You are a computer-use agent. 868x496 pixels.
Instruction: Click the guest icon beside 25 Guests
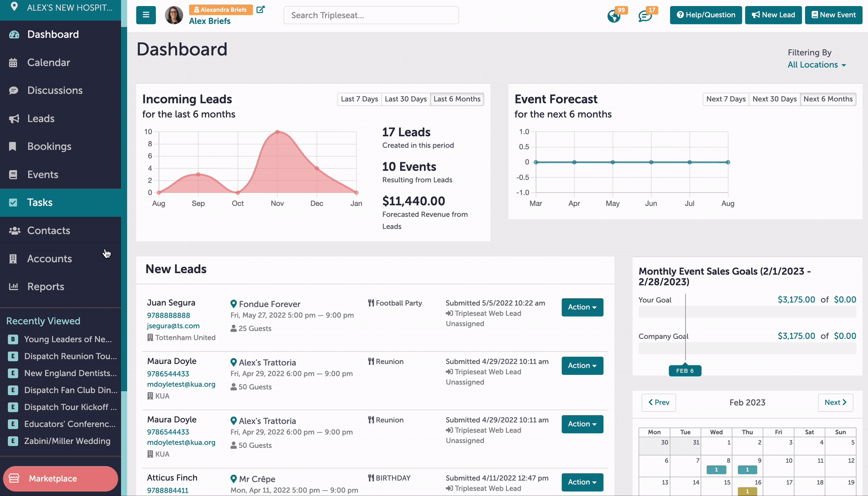(x=234, y=328)
